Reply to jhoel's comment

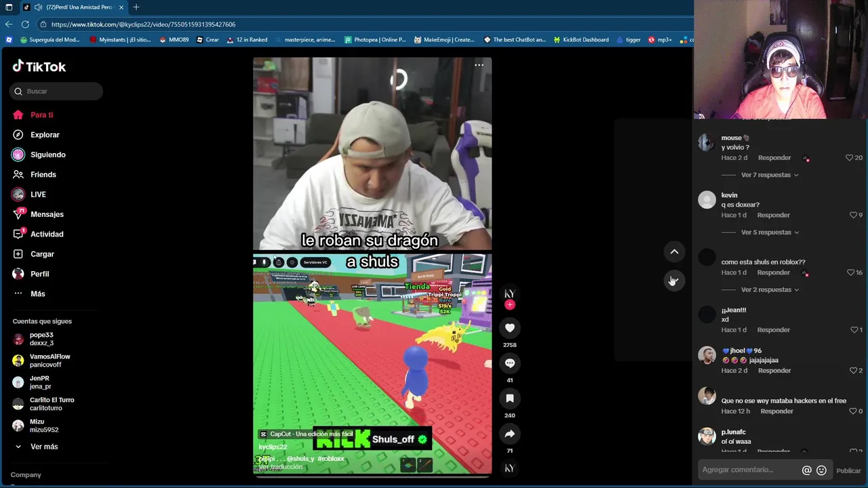click(774, 371)
